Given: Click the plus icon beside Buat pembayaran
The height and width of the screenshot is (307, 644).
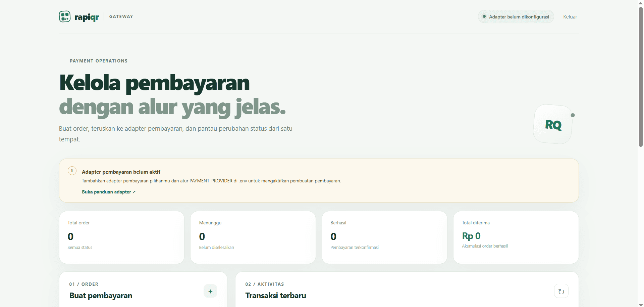Looking at the screenshot, I should (210, 291).
